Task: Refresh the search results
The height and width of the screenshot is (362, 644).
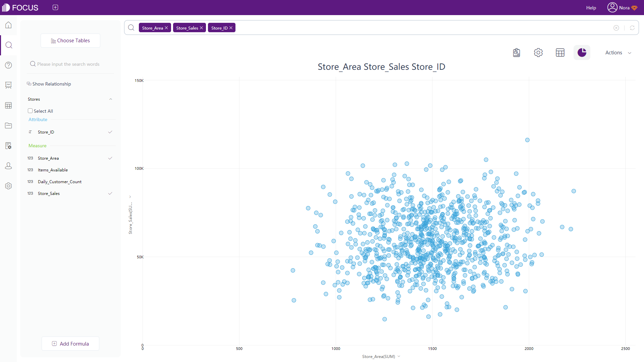Action: [632, 28]
